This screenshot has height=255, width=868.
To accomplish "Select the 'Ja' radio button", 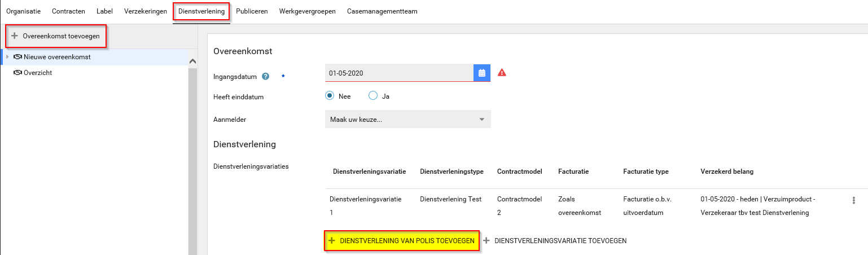I will 373,96.
